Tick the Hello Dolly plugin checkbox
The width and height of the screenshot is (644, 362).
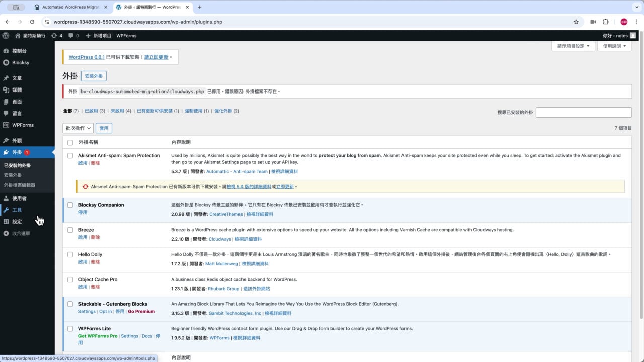tap(70, 254)
